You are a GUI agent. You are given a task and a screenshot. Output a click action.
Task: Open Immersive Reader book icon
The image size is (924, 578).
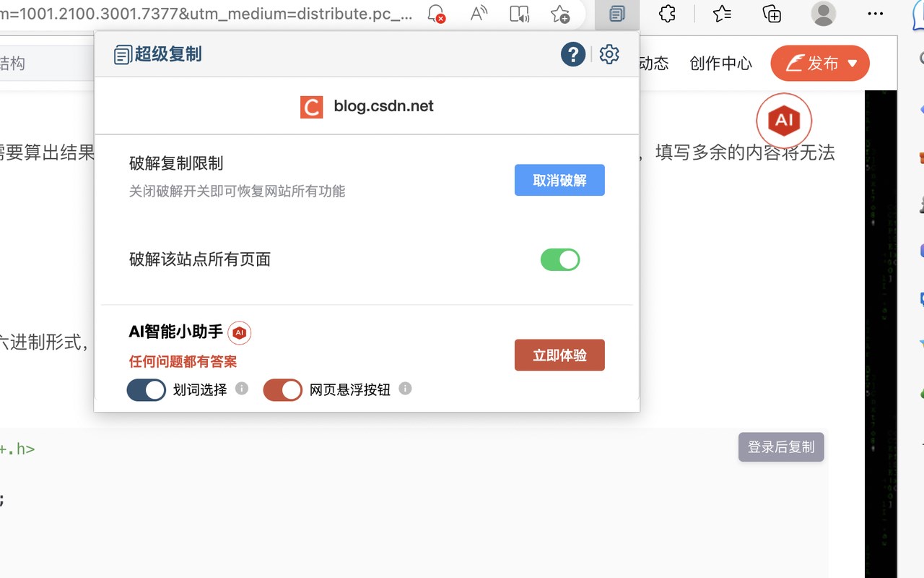pyautogui.click(x=519, y=14)
